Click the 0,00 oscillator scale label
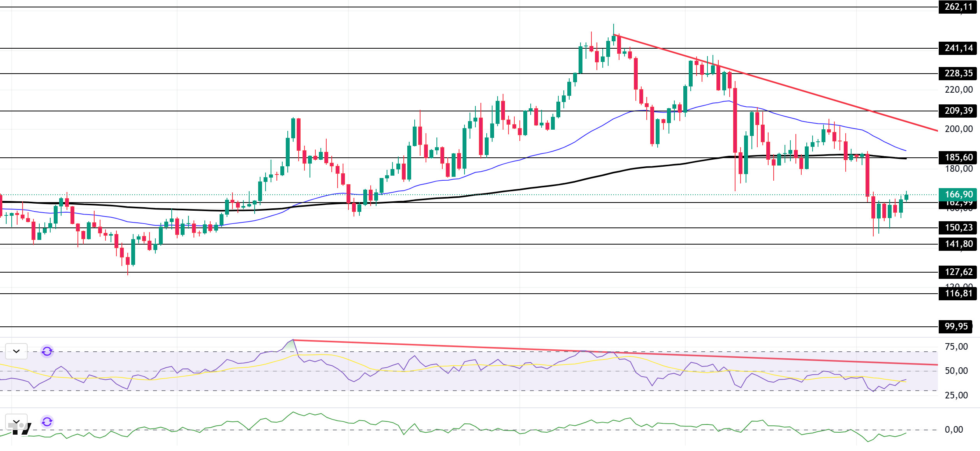The height and width of the screenshot is (451, 980). (954, 430)
